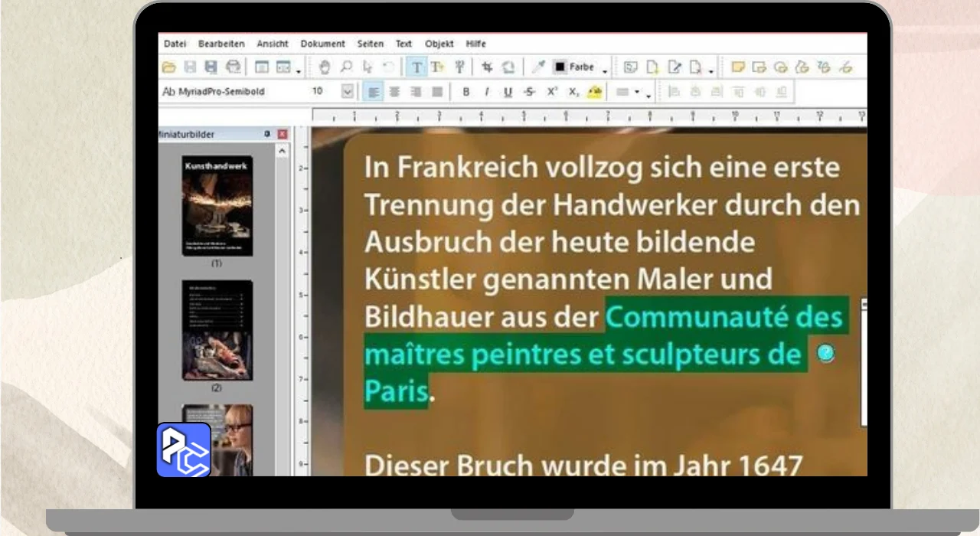
Task: Add a yellow sticky note comment
Action: [737, 67]
